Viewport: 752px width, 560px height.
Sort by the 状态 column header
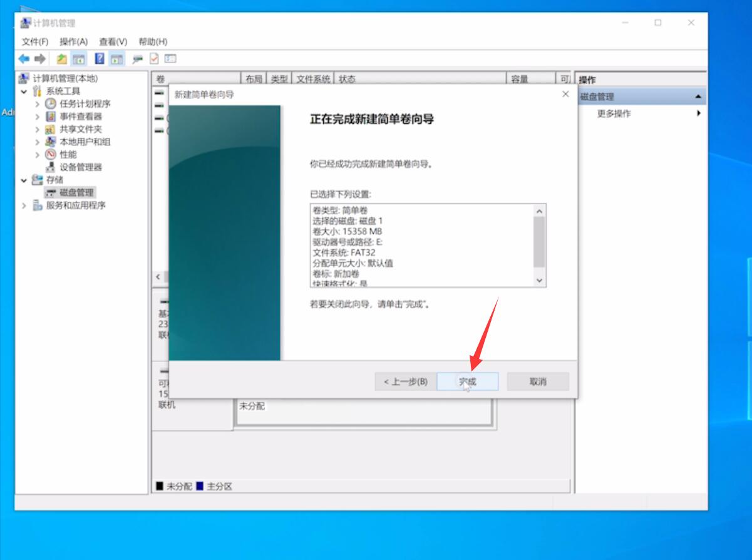pyautogui.click(x=420, y=79)
